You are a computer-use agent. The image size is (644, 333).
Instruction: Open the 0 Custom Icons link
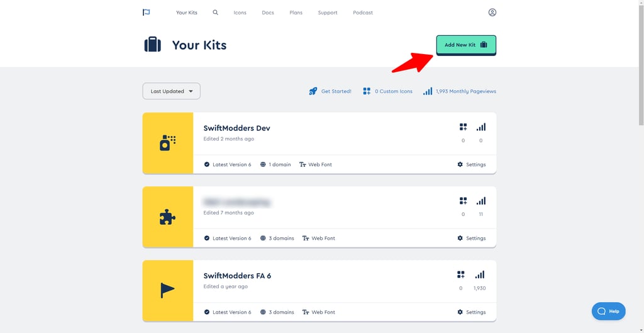394,92
